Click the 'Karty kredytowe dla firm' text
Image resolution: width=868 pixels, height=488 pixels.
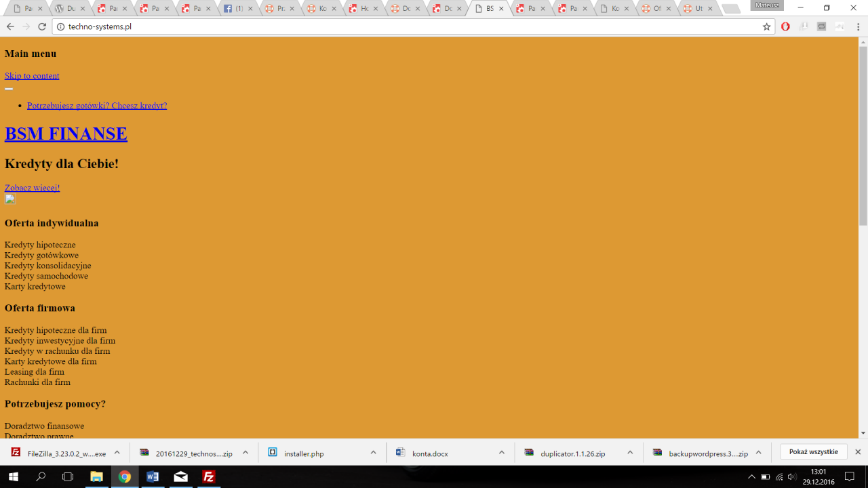pyautogui.click(x=51, y=361)
